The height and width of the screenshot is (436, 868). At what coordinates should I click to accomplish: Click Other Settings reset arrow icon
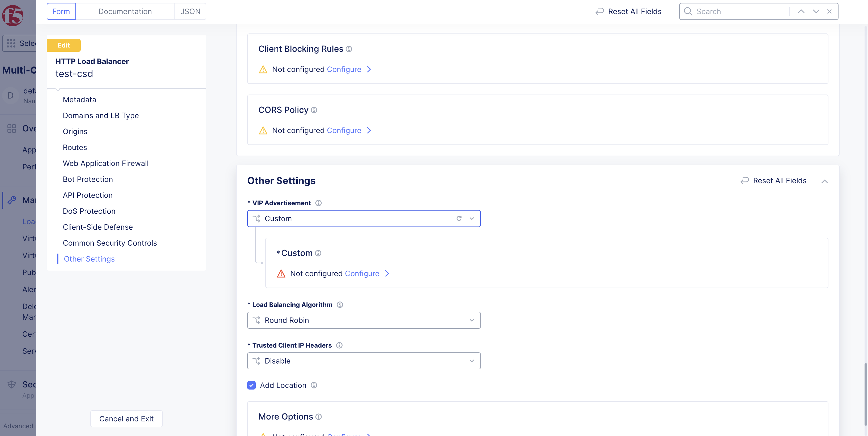click(744, 181)
